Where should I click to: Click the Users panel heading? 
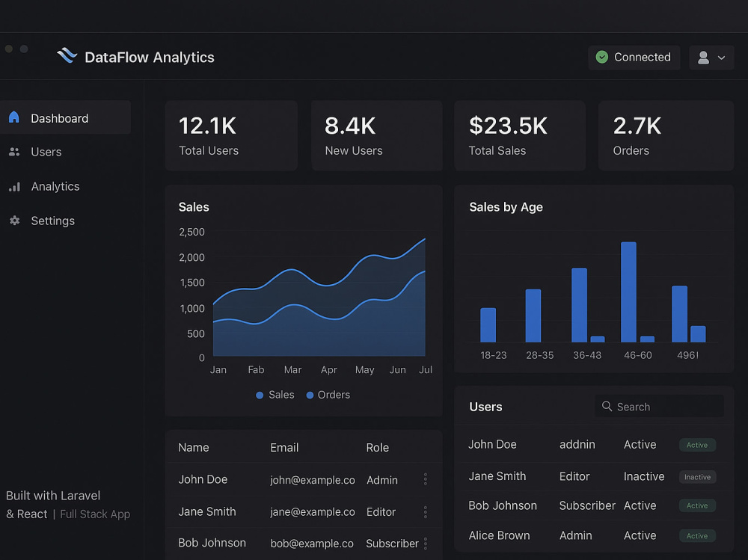485,407
